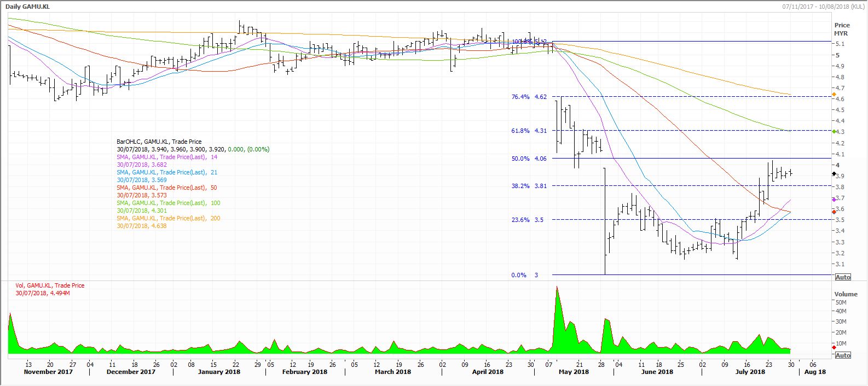
Task: Click the Vol GAMU.KL legend label
Action: coord(50,285)
